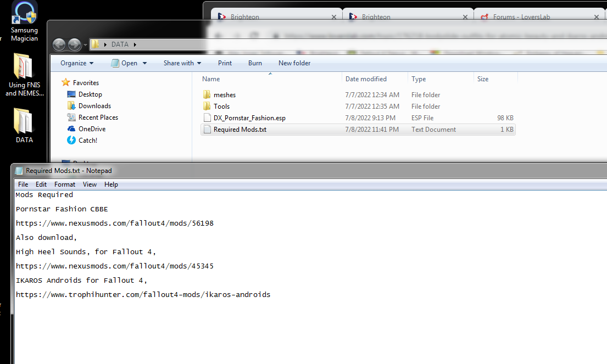Click Burn in the Explorer toolbar
Viewport: 607px width, 364px height.
255,63
